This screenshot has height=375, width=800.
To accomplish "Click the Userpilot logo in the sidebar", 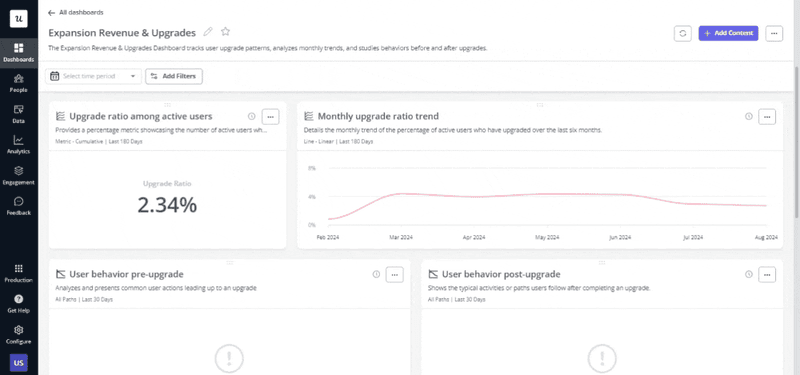I will click(x=18, y=18).
